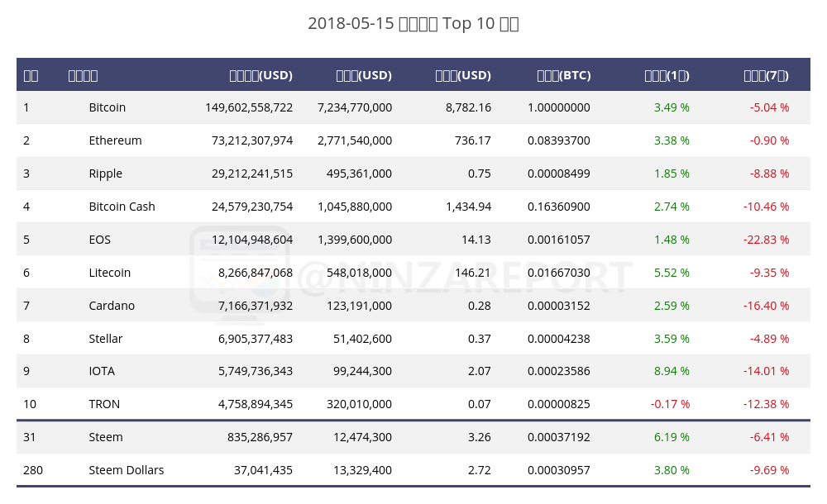Click Bitcoin Cash USD price 1,434.94
The image size is (827, 504).
[468, 207]
